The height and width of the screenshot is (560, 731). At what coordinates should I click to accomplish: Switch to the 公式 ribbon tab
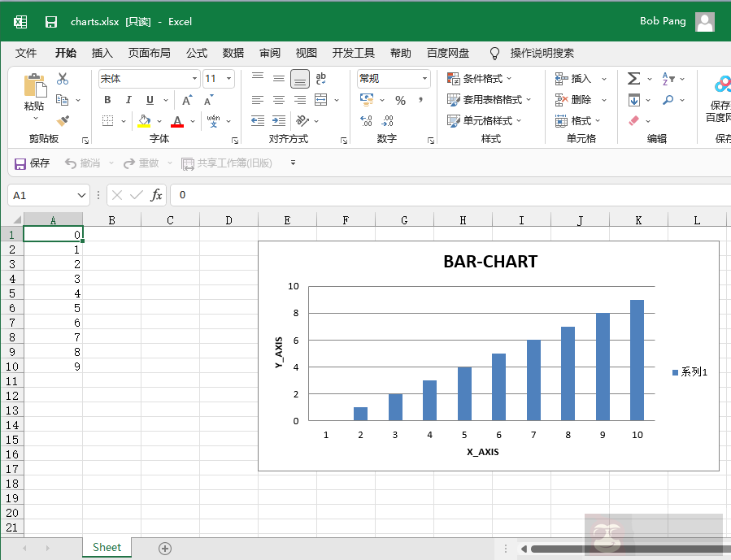pos(197,53)
